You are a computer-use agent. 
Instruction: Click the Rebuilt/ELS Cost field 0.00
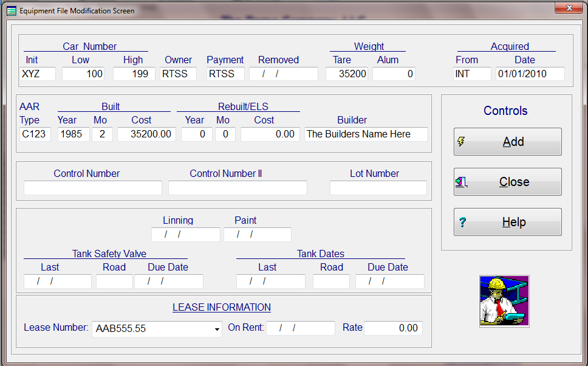tap(270, 134)
